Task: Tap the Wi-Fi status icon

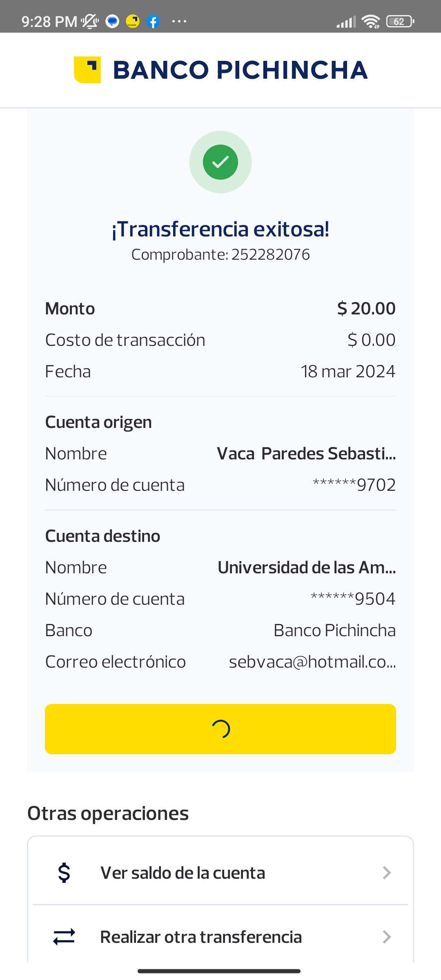Action: point(371,21)
